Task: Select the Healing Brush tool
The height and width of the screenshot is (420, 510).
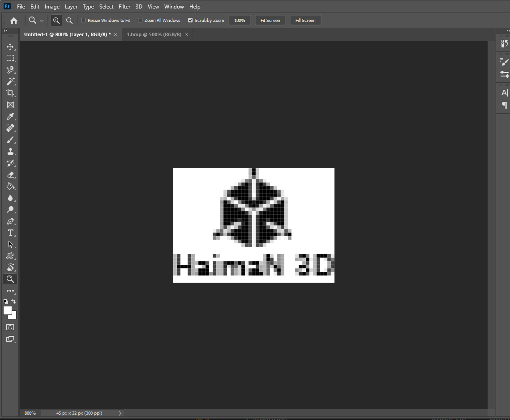Action: pyautogui.click(x=10, y=128)
